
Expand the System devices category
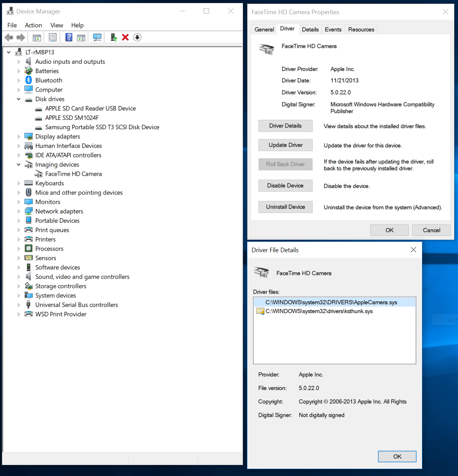[x=19, y=296]
